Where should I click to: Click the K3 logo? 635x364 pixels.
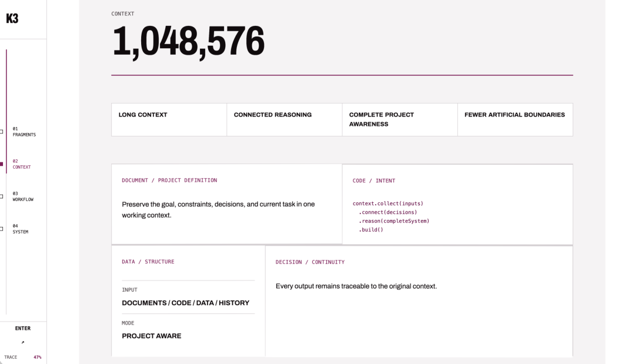12,19
